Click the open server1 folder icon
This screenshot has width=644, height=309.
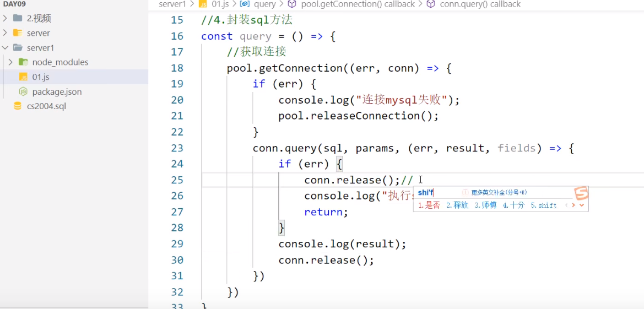point(18,48)
